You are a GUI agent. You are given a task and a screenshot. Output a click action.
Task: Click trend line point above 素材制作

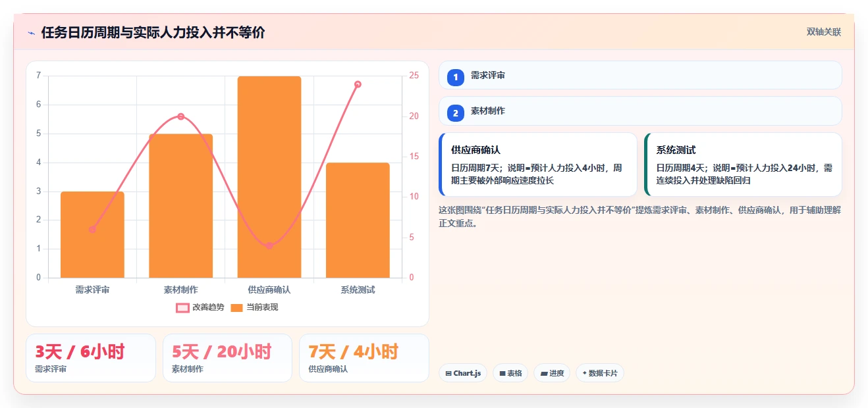pos(181,116)
